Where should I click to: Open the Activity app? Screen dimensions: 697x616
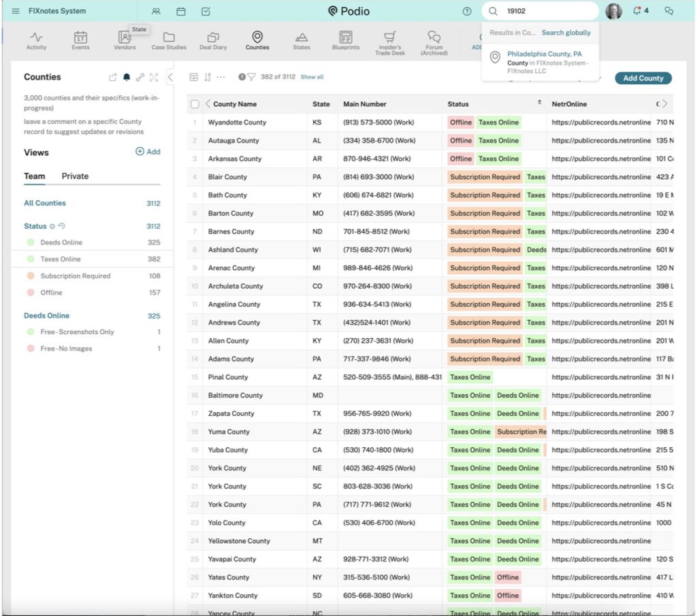click(x=37, y=40)
